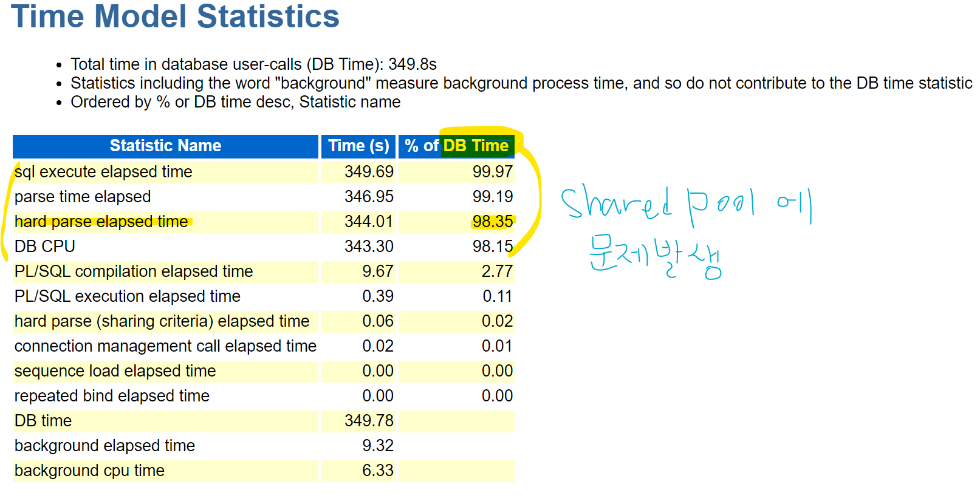Click the highlighted 98.35 percentage value
980x501 pixels.
click(x=493, y=222)
